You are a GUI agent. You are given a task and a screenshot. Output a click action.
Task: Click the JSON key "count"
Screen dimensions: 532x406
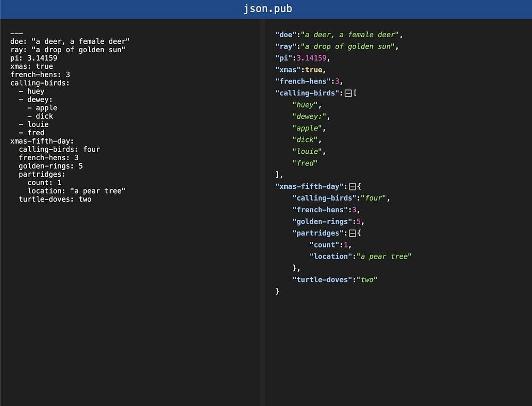(x=324, y=245)
